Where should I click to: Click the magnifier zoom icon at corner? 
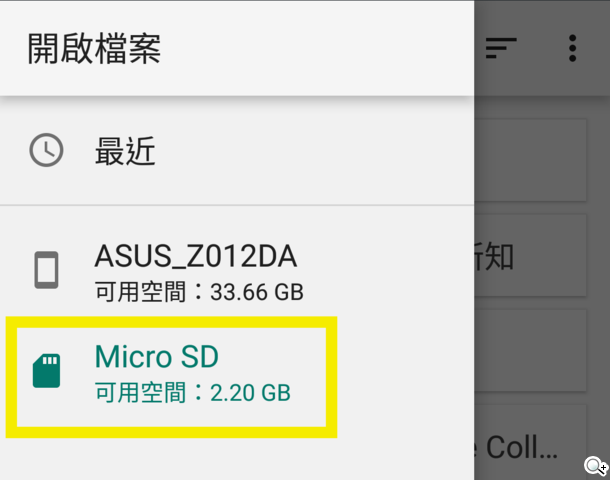tap(595, 466)
